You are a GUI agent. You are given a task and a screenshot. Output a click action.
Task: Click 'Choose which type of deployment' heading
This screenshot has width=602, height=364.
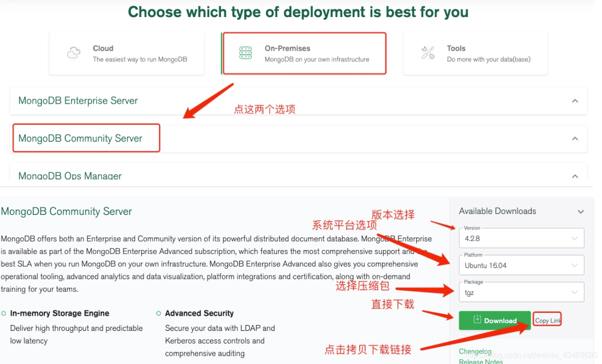click(x=298, y=12)
